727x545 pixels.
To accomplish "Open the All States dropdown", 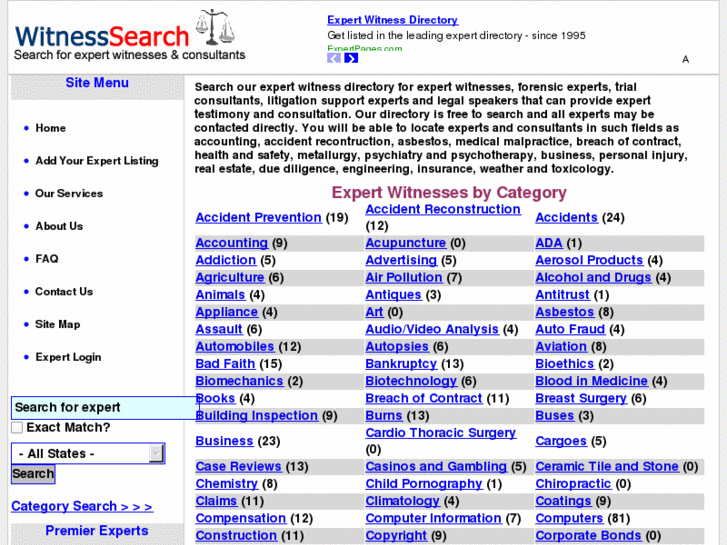I will pyautogui.click(x=88, y=453).
